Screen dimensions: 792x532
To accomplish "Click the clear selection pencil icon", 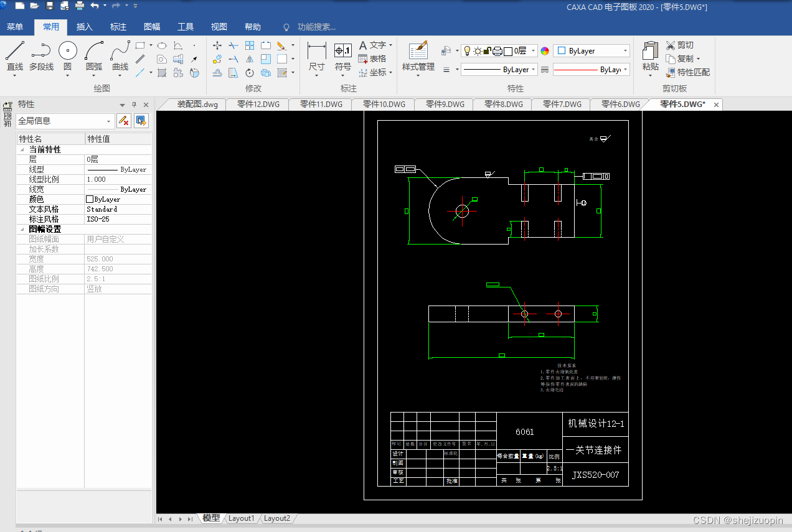I will tap(124, 121).
